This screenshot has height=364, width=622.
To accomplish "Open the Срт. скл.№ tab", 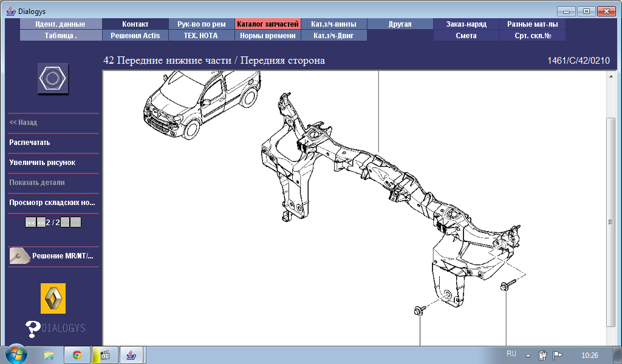I will [x=532, y=35].
